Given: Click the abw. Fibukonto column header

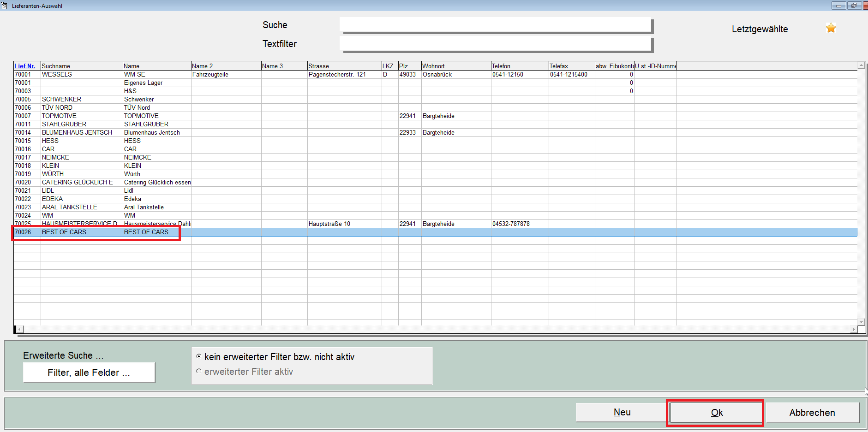Looking at the screenshot, I should coord(615,66).
